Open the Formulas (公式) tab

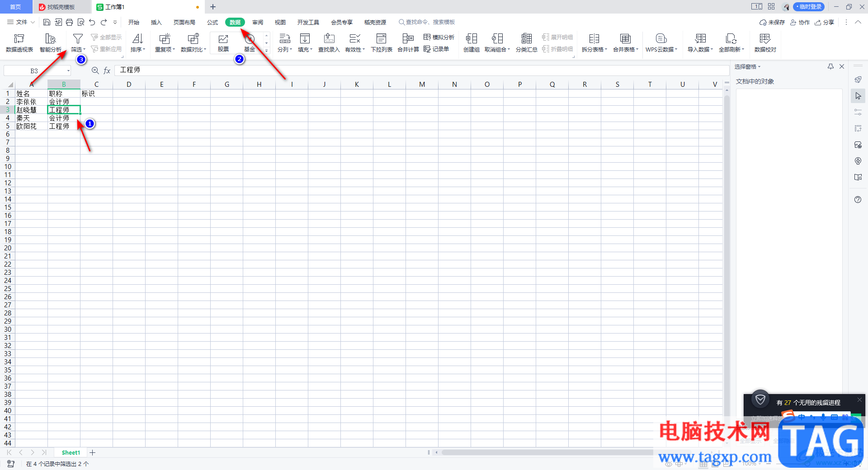point(212,22)
